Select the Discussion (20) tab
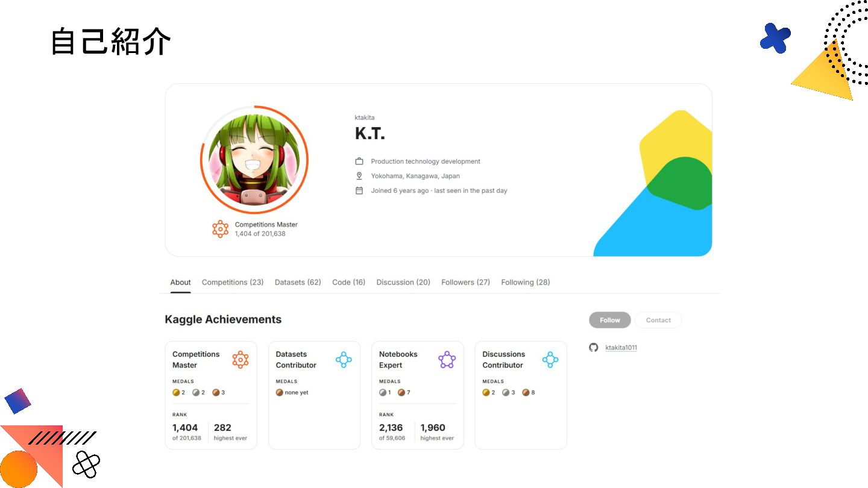868x488 pixels. [x=403, y=282]
